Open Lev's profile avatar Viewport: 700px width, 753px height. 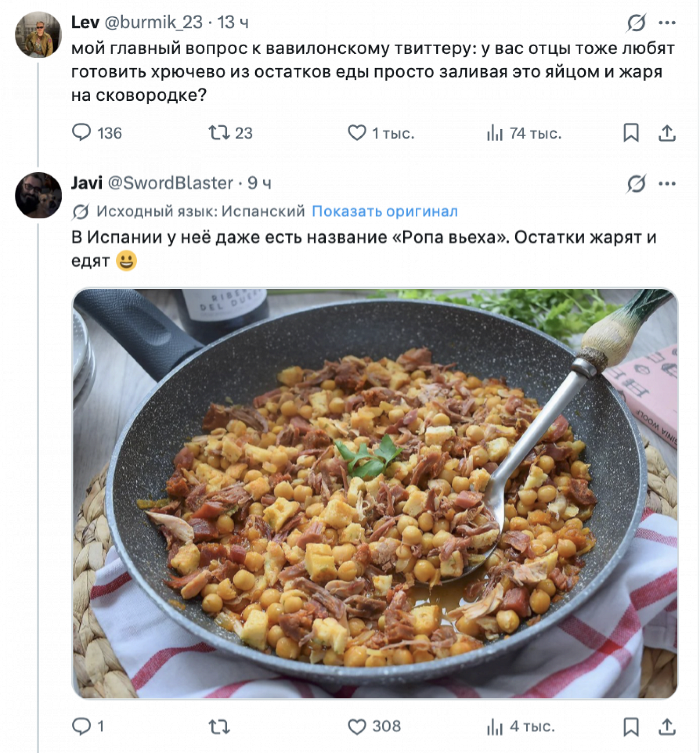tap(38, 35)
